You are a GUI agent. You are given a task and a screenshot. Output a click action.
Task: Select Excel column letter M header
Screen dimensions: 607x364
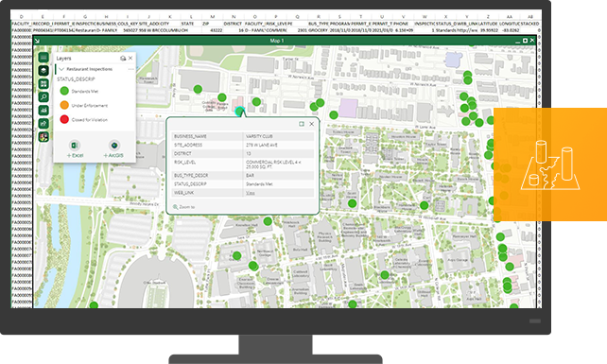coord(212,17)
